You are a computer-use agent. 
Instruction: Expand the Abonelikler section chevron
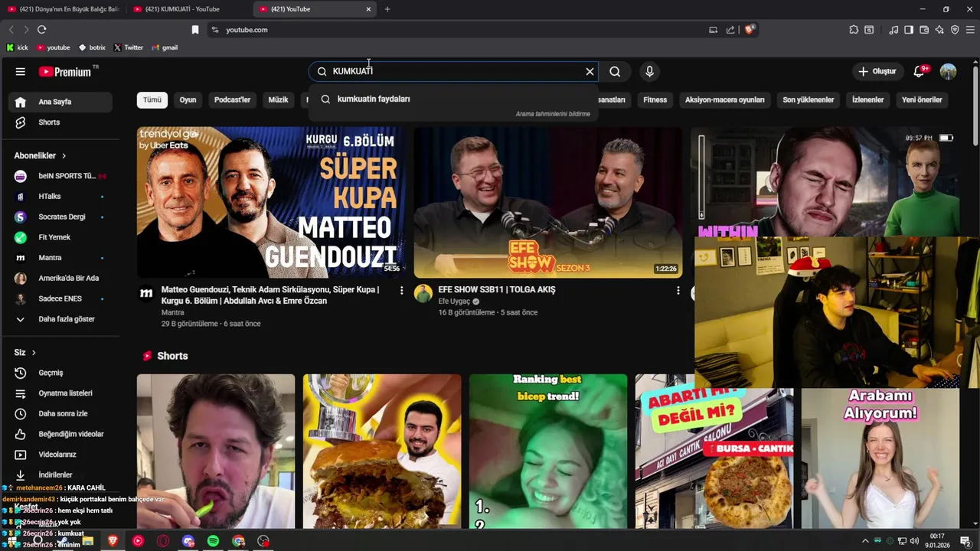coord(64,155)
